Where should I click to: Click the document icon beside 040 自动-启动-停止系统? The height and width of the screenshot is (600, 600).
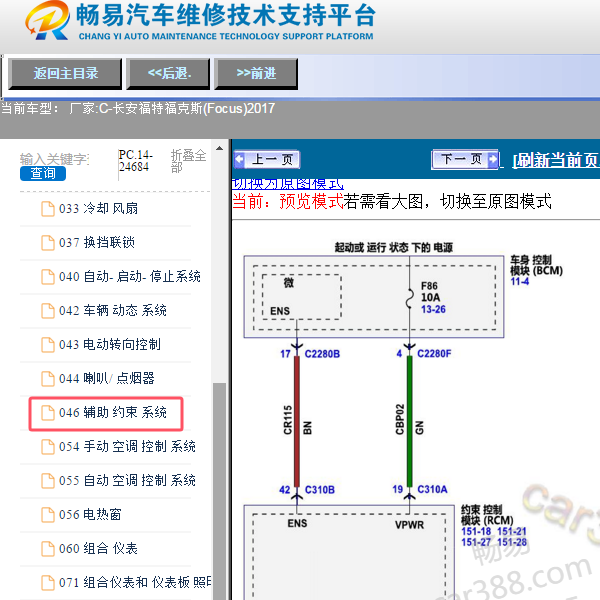coord(48,277)
